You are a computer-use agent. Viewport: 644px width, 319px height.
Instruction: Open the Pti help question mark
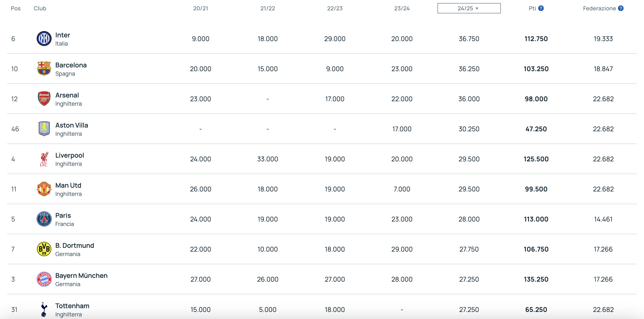click(x=541, y=8)
